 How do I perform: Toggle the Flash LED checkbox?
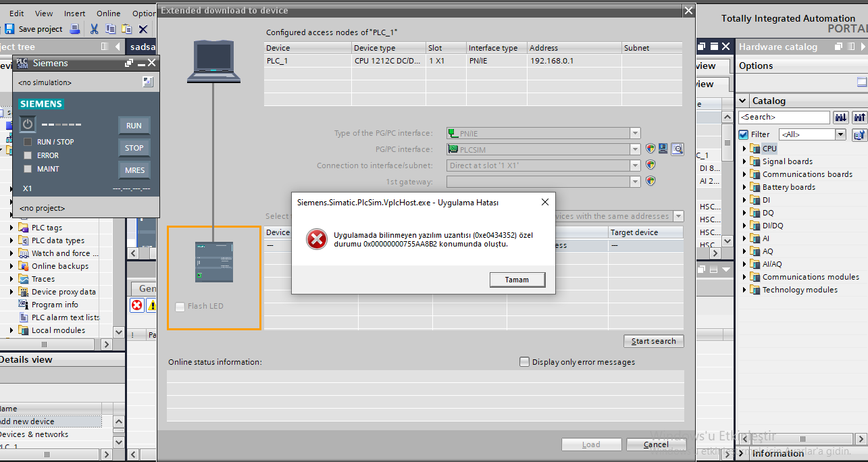click(180, 307)
